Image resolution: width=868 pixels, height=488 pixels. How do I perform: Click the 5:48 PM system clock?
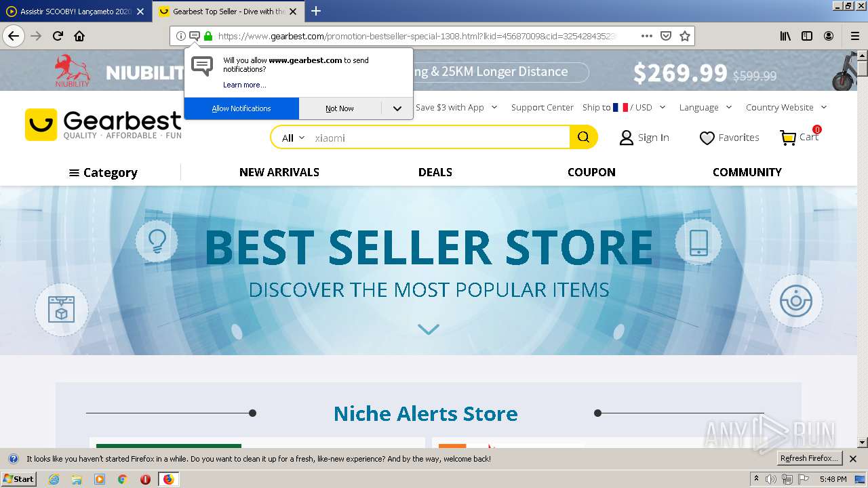tap(833, 479)
